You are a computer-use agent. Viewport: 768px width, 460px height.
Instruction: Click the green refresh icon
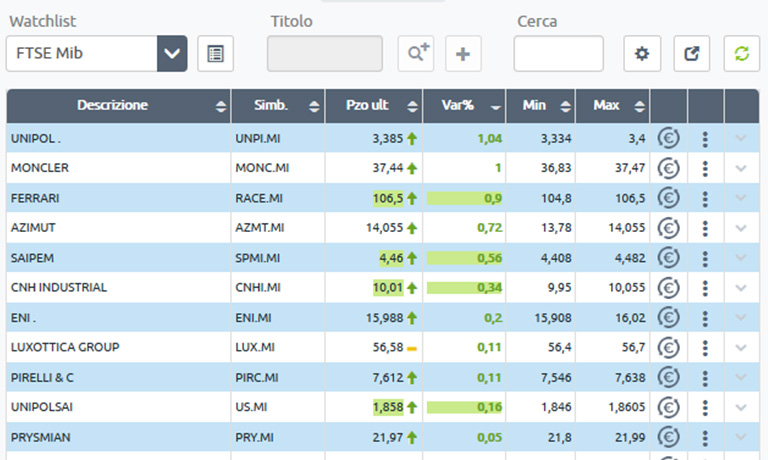tap(742, 53)
